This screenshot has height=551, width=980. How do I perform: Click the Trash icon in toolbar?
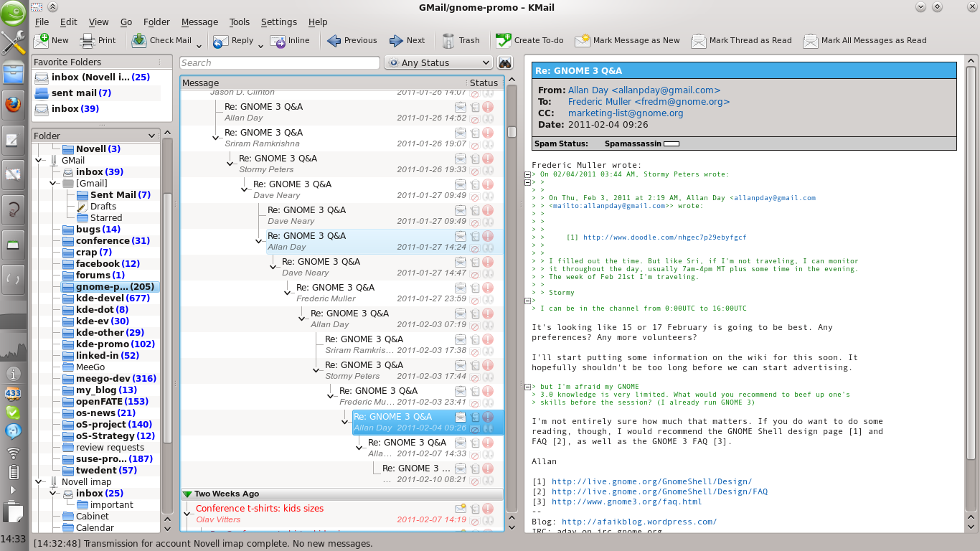coord(449,40)
